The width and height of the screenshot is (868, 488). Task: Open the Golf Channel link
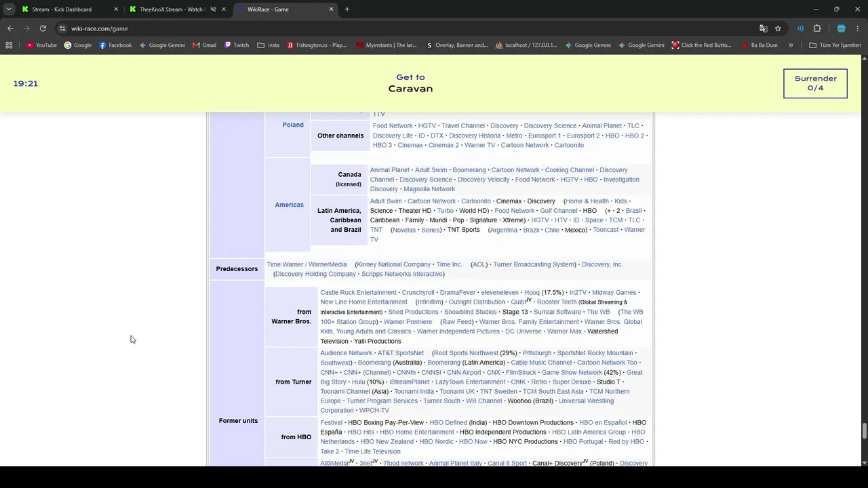pos(558,211)
